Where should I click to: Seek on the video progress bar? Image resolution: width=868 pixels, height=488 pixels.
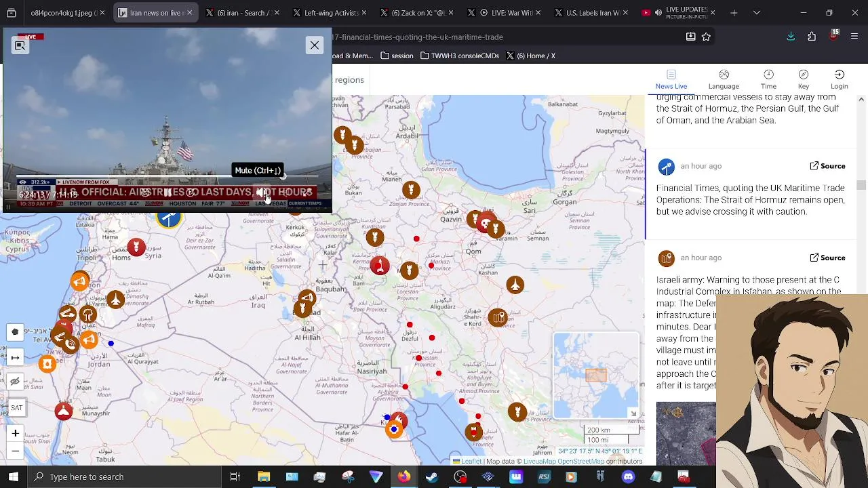point(166,178)
